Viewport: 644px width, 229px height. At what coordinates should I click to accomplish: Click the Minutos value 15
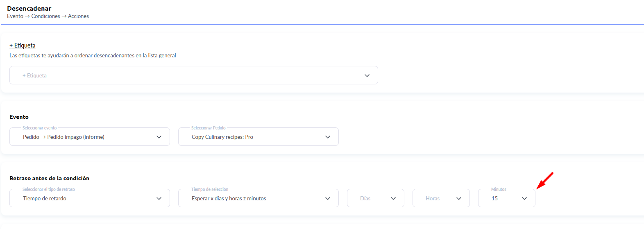pos(495,198)
